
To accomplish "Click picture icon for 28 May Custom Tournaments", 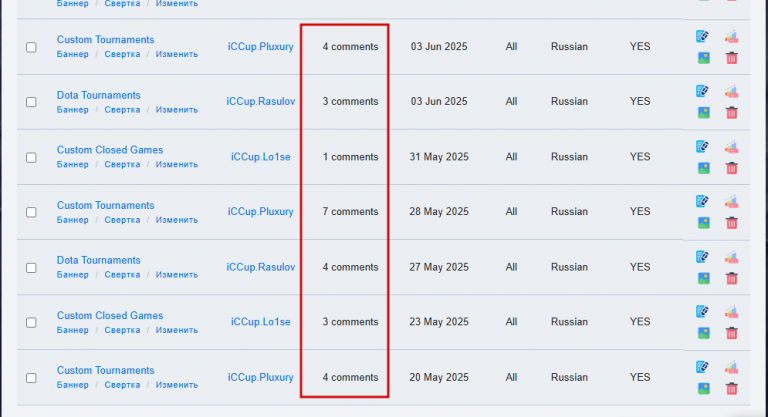I will click(x=704, y=223).
